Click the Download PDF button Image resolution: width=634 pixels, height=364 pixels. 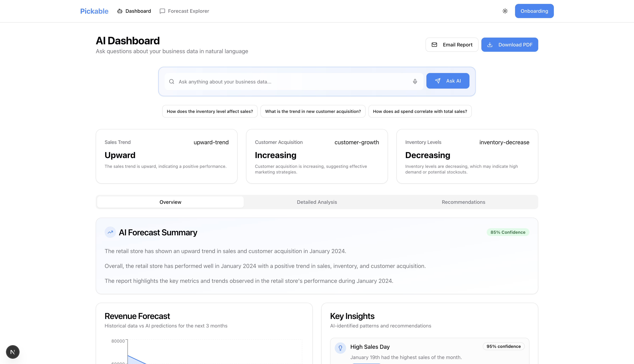pyautogui.click(x=509, y=45)
